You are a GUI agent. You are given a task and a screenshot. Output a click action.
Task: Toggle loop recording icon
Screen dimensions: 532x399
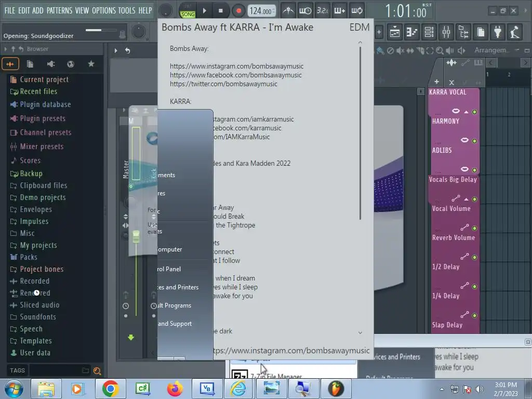tap(357, 11)
